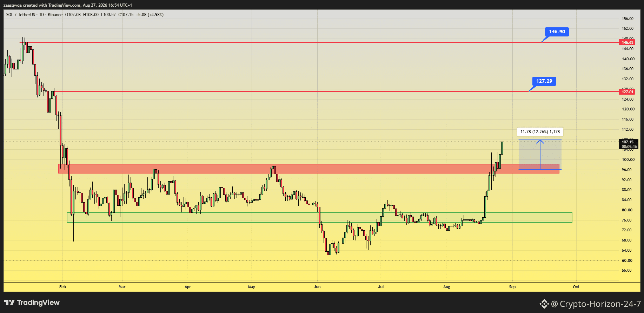Screen dimensions: 644x313
Task: Click the red 127.01 price axis tag
Action: [x=628, y=92]
